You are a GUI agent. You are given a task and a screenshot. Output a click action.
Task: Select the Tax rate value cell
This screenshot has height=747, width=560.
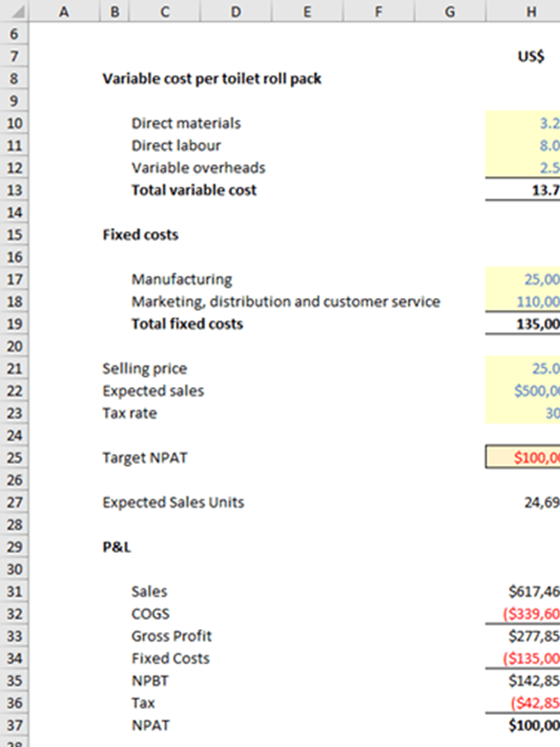[x=525, y=413]
